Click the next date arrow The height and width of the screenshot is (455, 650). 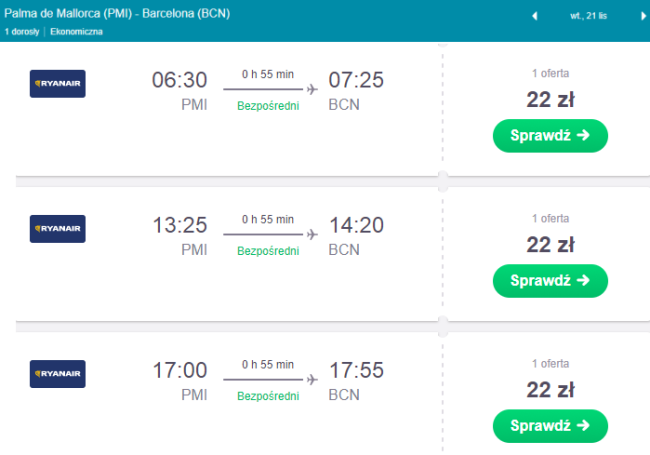pyautogui.click(x=643, y=16)
